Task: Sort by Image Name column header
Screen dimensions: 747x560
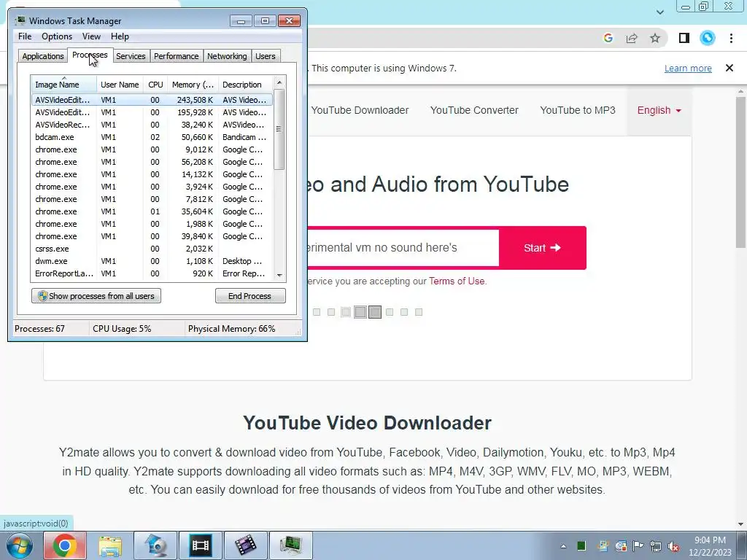Action: (64, 85)
